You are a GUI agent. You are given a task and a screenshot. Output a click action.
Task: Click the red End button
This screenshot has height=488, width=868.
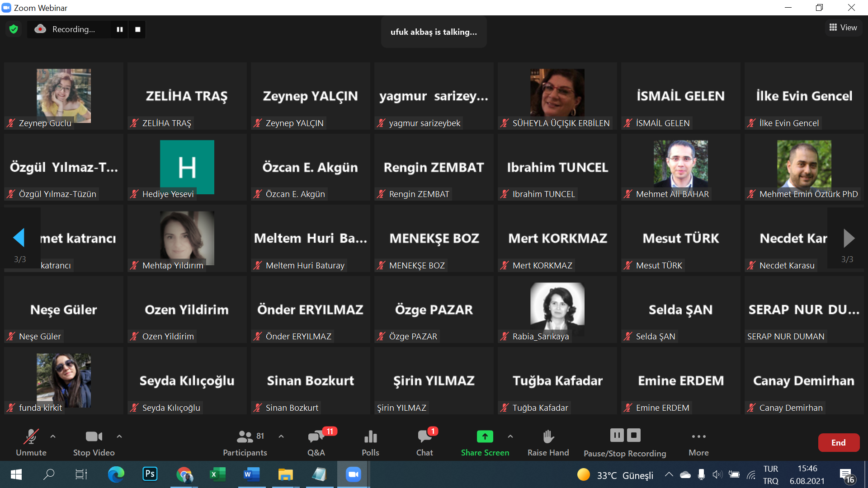click(x=838, y=443)
